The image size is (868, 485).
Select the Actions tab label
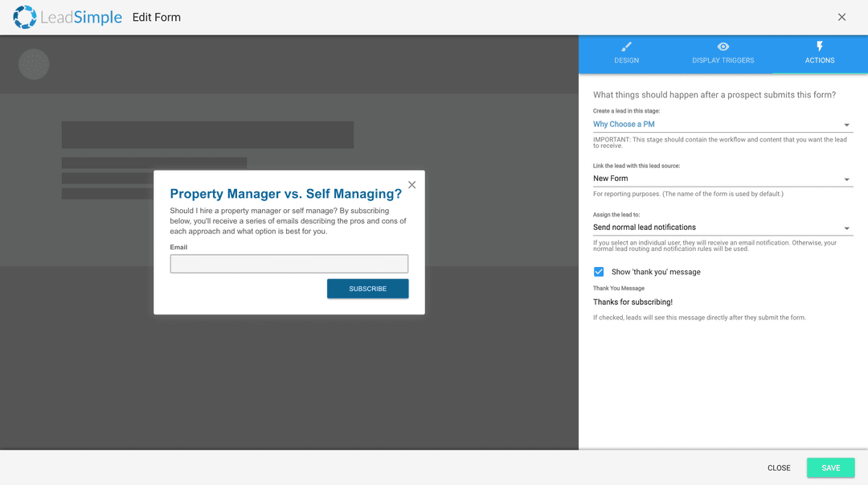pos(820,60)
